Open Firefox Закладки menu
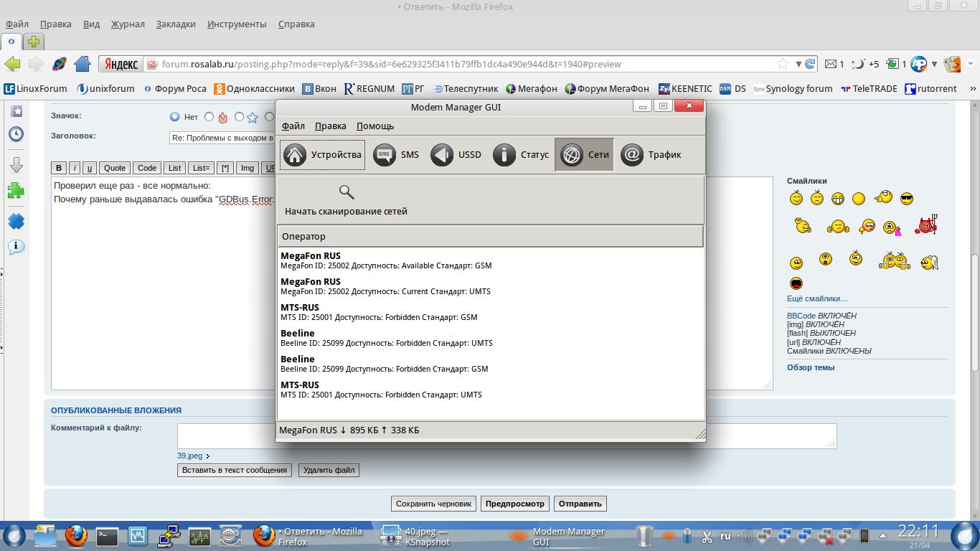 point(175,24)
